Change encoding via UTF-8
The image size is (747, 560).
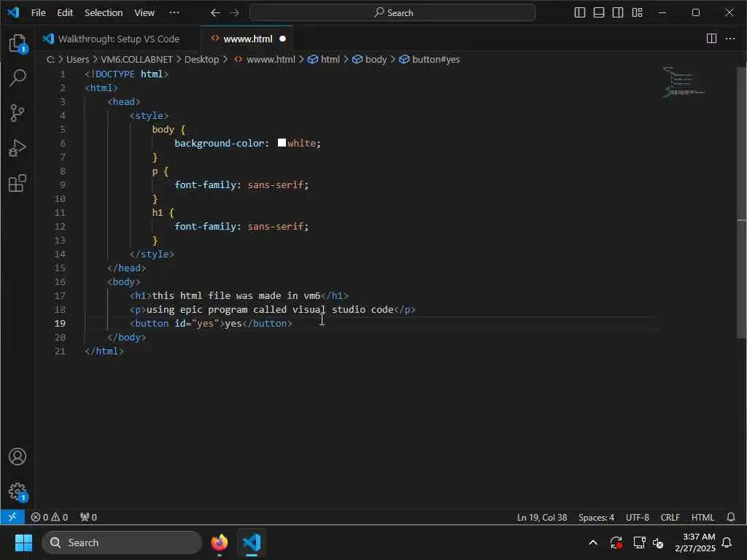pyautogui.click(x=638, y=517)
